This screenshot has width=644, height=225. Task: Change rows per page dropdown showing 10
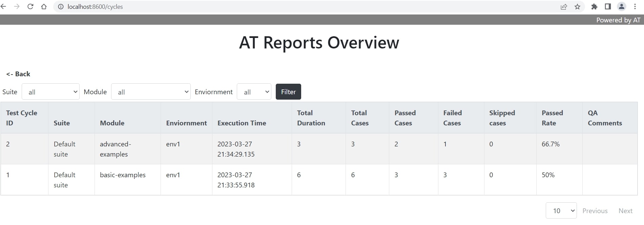pos(561,211)
